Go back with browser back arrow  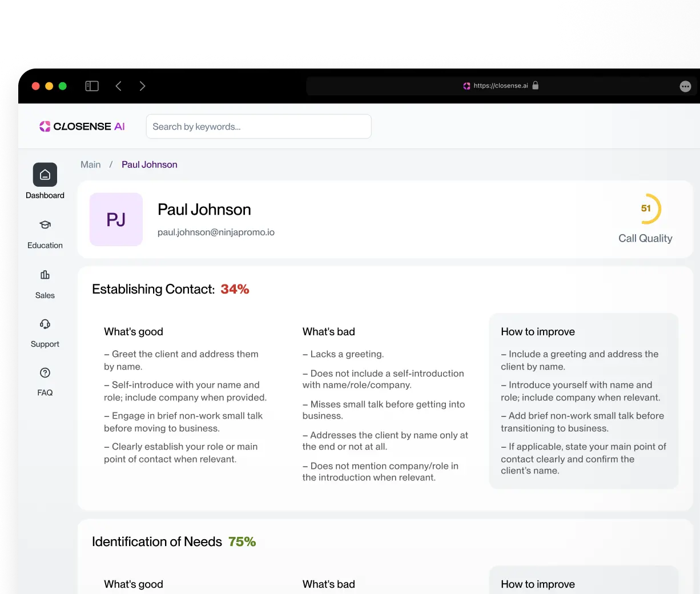119,86
